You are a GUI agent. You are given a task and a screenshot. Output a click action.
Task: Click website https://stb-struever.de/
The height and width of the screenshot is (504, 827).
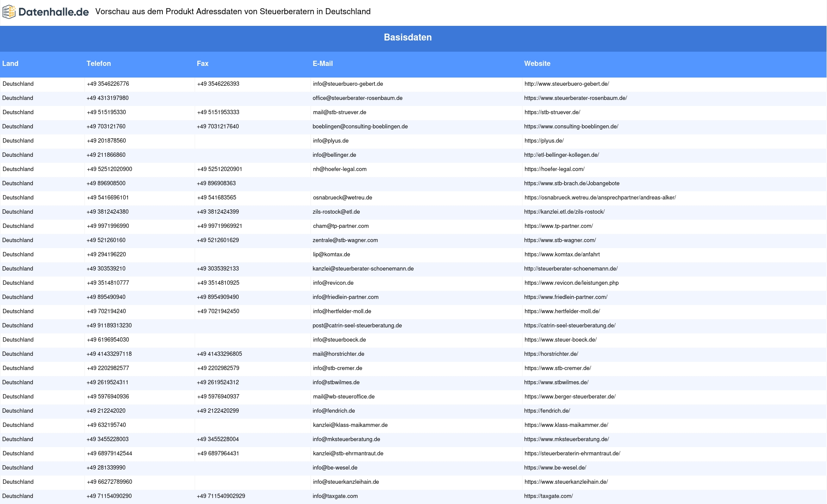[552, 112]
